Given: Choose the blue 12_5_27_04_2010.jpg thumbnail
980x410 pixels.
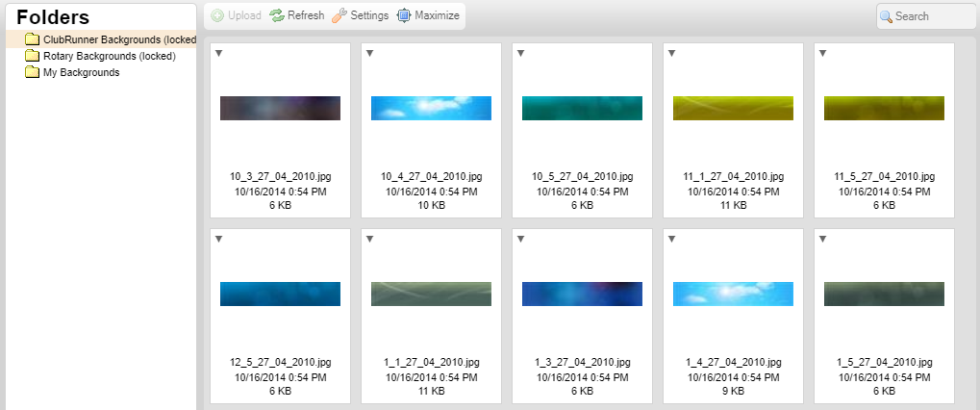Looking at the screenshot, I should [x=280, y=294].
